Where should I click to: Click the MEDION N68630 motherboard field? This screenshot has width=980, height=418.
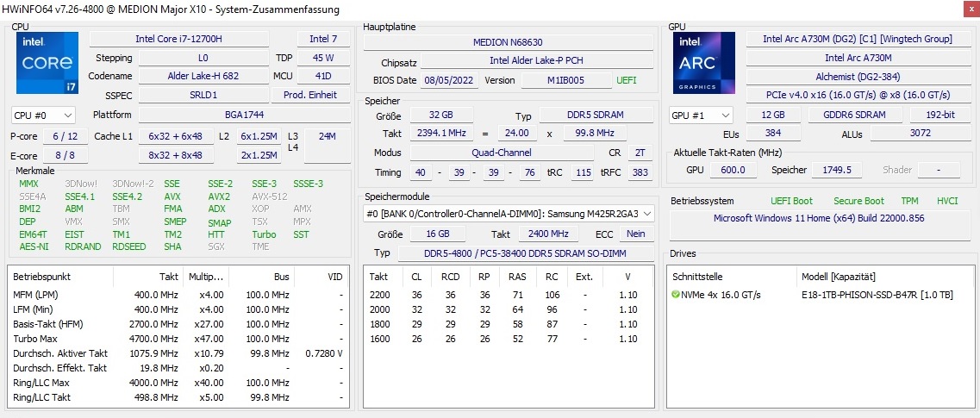508,42
